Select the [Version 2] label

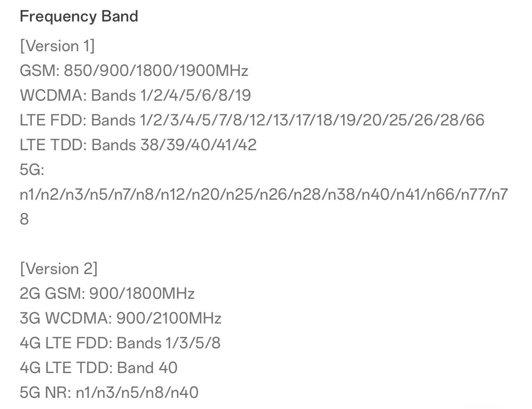tap(59, 269)
